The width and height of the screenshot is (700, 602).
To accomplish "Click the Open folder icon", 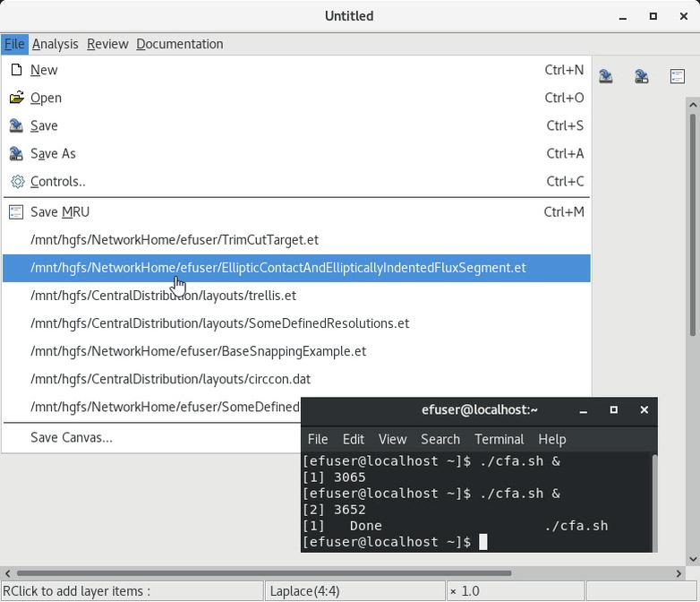I will tap(16, 98).
